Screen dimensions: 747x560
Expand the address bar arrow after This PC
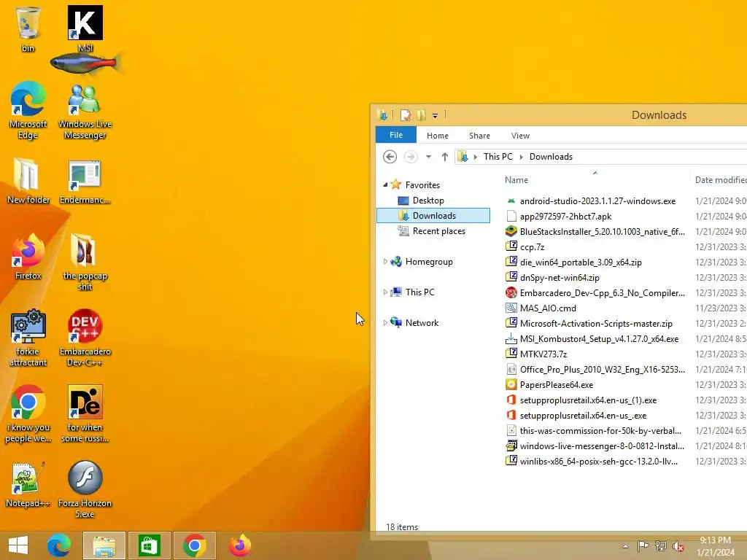521,157
